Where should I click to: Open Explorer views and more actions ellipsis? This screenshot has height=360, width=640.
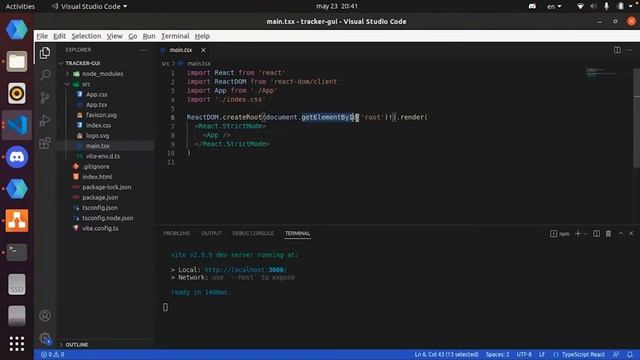pyautogui.click(x=143, y=50)
